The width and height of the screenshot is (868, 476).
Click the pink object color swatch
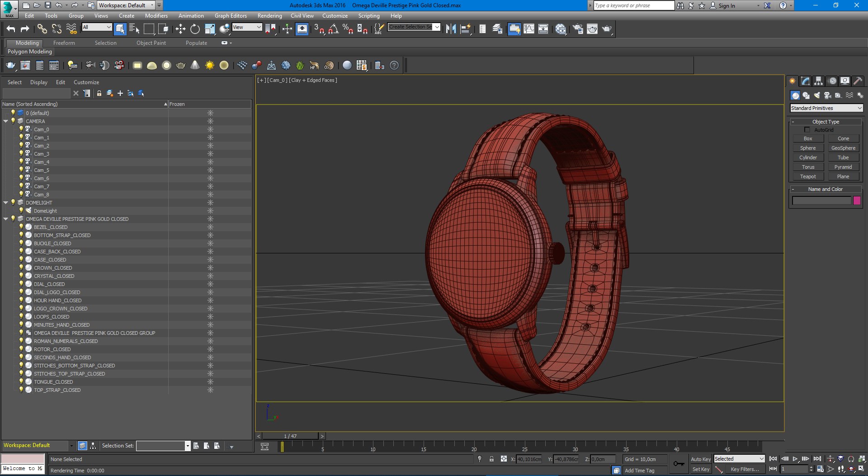[x=857, y=200]
